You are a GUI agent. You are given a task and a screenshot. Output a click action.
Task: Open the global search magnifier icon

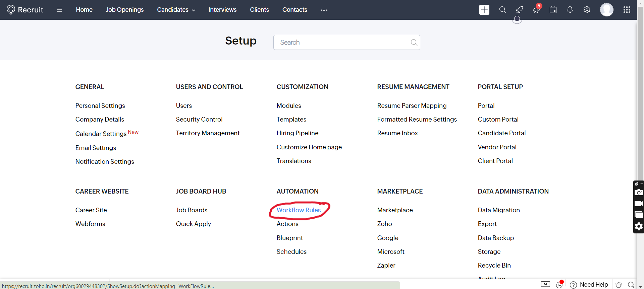[502, 10]
